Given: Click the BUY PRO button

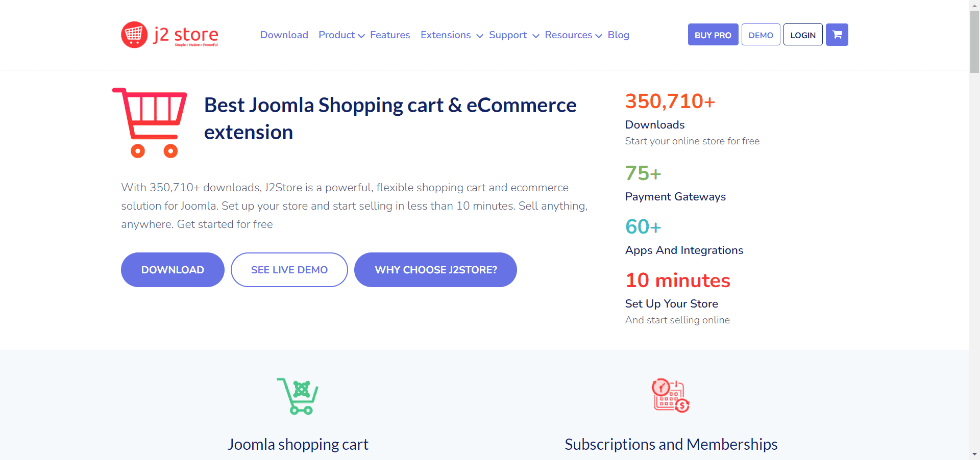Looking at the screenshot, I should click(x=713, y=35).
